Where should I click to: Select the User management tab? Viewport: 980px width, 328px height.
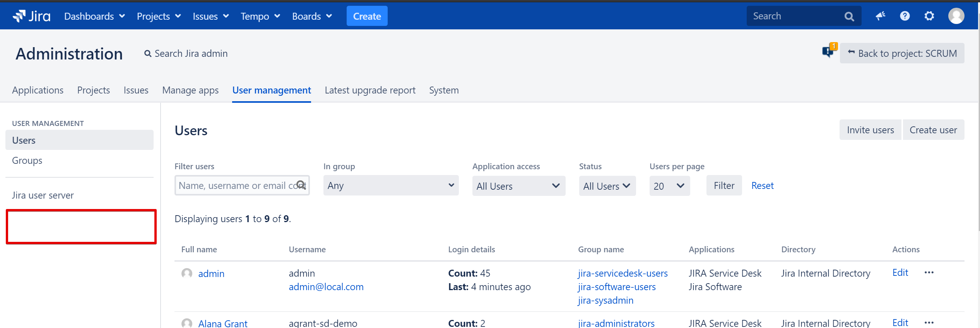pyautogui.click(x=272, y=90)
